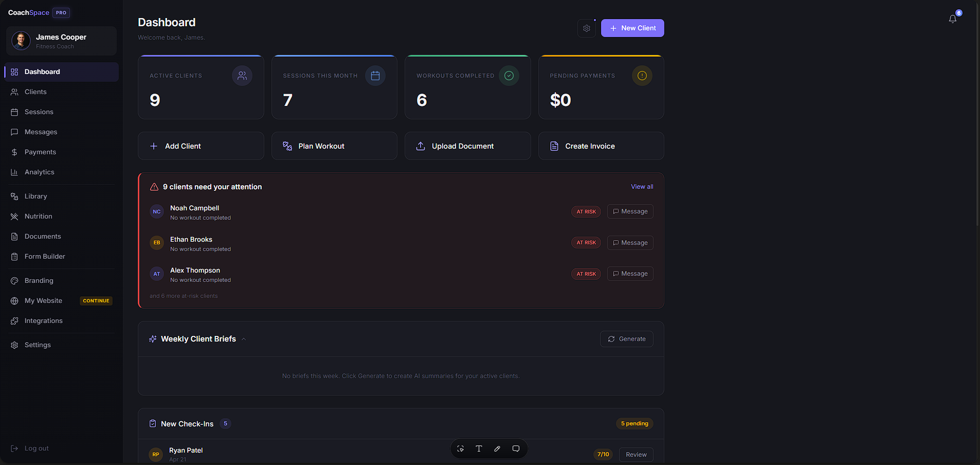980x465 pixels.
Task: Click Alex Thompson's AT RISK badge
Action: tap(586, 274)
